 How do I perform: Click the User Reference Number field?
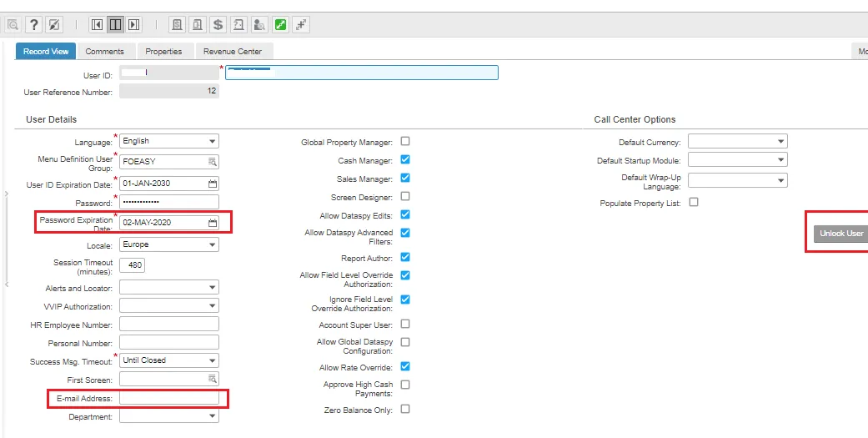168,91
